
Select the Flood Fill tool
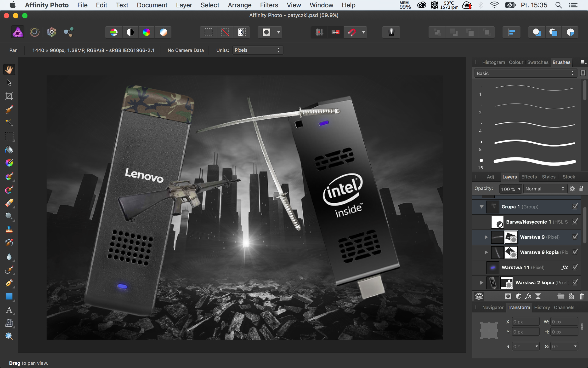click(9, 149)
